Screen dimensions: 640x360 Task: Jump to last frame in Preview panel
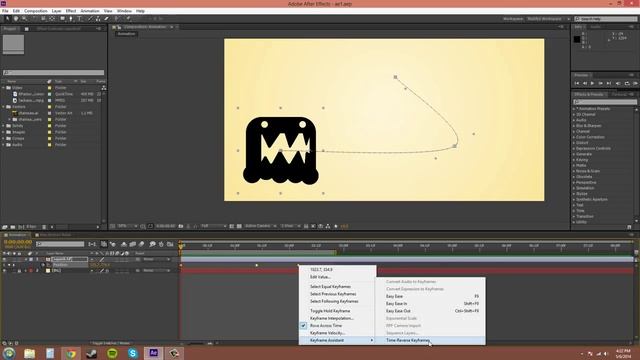tap(609, 83)
